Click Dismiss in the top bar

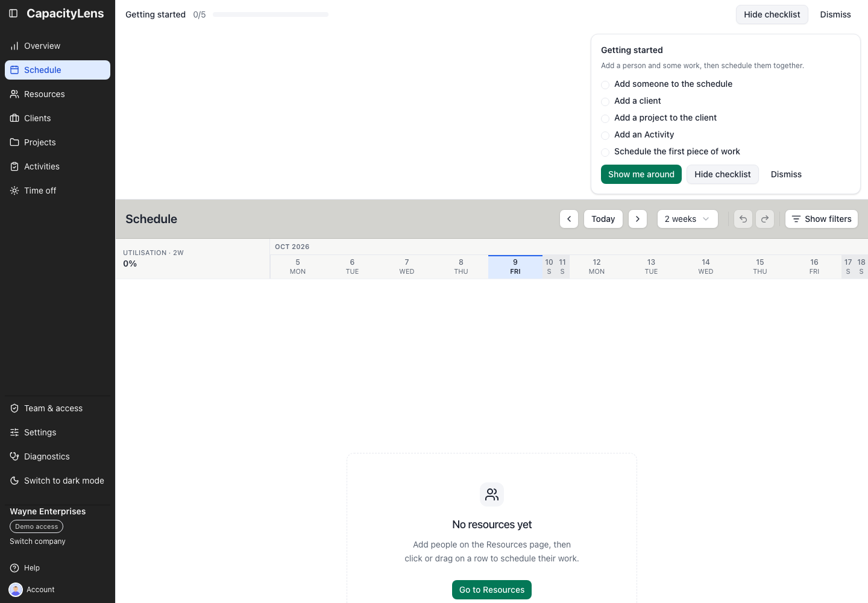pos(835,14)
